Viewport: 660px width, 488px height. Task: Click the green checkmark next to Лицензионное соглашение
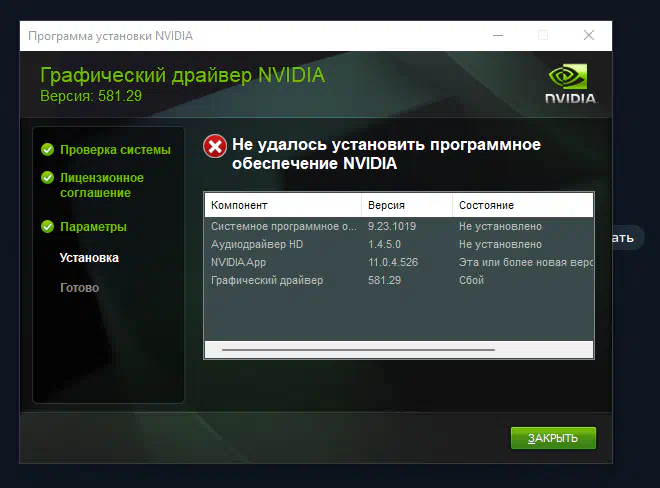pyautogui.click(x=47, y=177)
